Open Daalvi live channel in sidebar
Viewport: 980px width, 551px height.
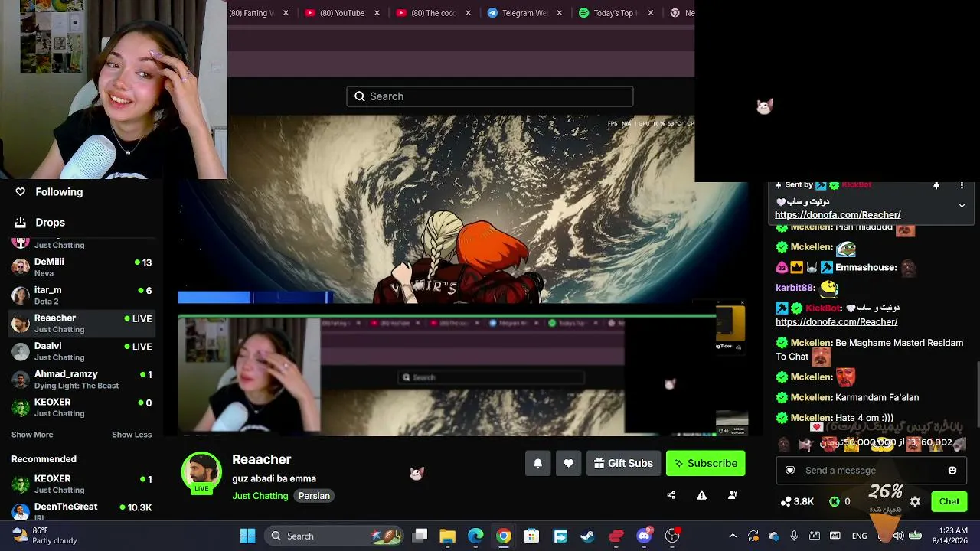(81, 351)
